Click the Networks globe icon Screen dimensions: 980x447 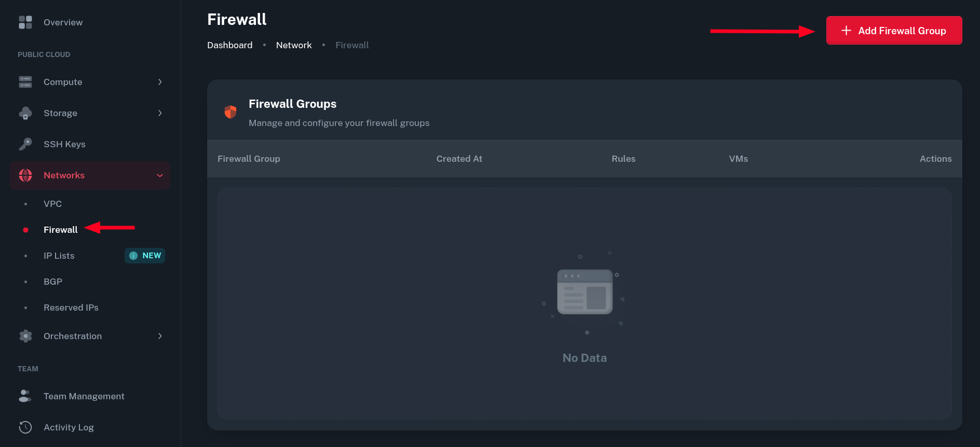(x=25, y=175)
